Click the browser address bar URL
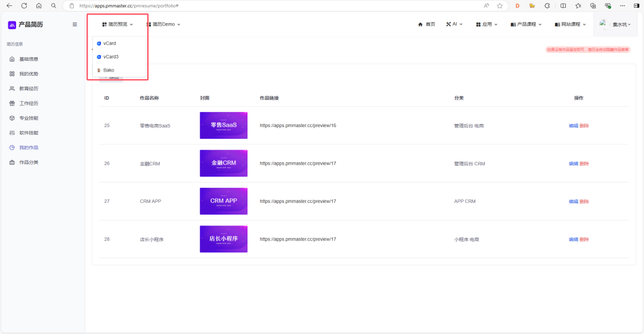The width and height of the screenshot is (644, 334). click(129, 6)
